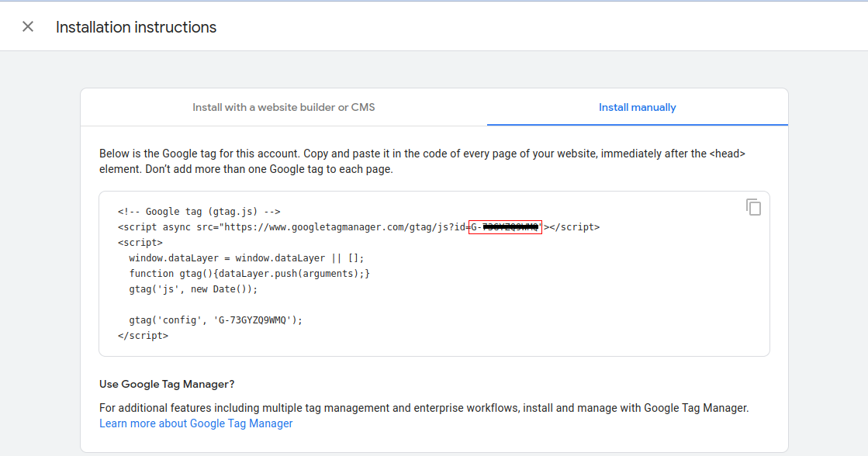The image size is (868, 456).
Task: Click the Google tag comment line in code
Action: point(199,212)
